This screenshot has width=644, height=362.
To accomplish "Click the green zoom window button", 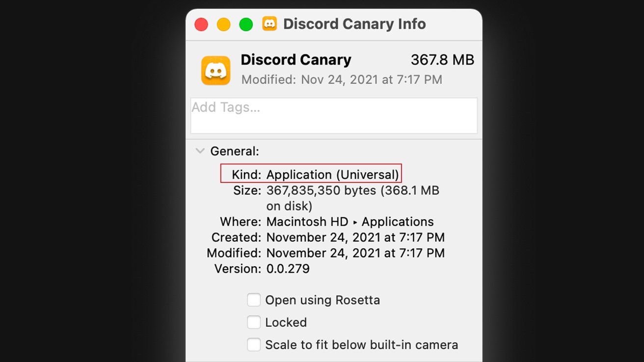I will (x=246, y=24).
